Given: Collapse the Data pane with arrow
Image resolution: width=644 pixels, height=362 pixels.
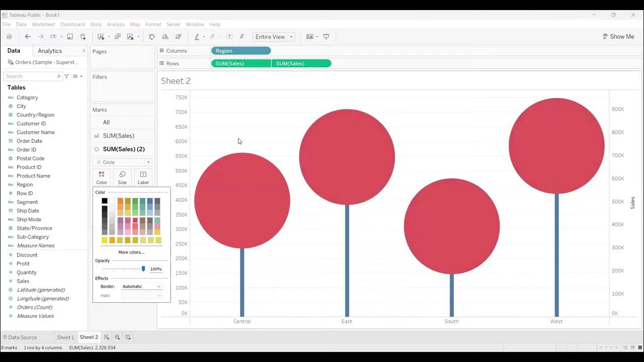Looking at the screenshot, I should (84, 51).
